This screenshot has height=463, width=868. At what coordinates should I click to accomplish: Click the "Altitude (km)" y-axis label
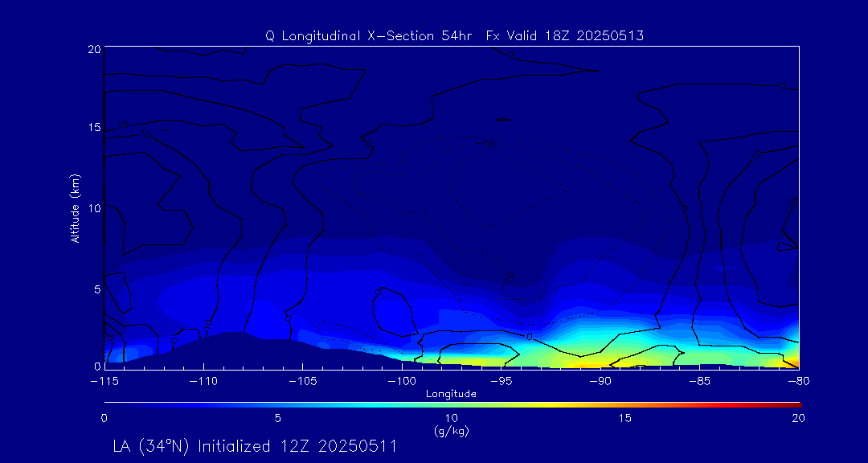(x=75, y=208)
